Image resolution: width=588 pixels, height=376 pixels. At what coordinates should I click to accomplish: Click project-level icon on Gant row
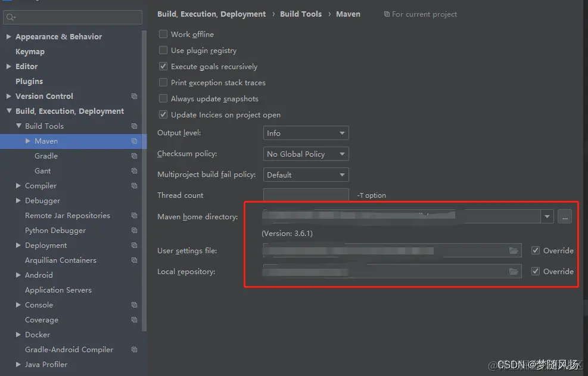click(134, 171)
